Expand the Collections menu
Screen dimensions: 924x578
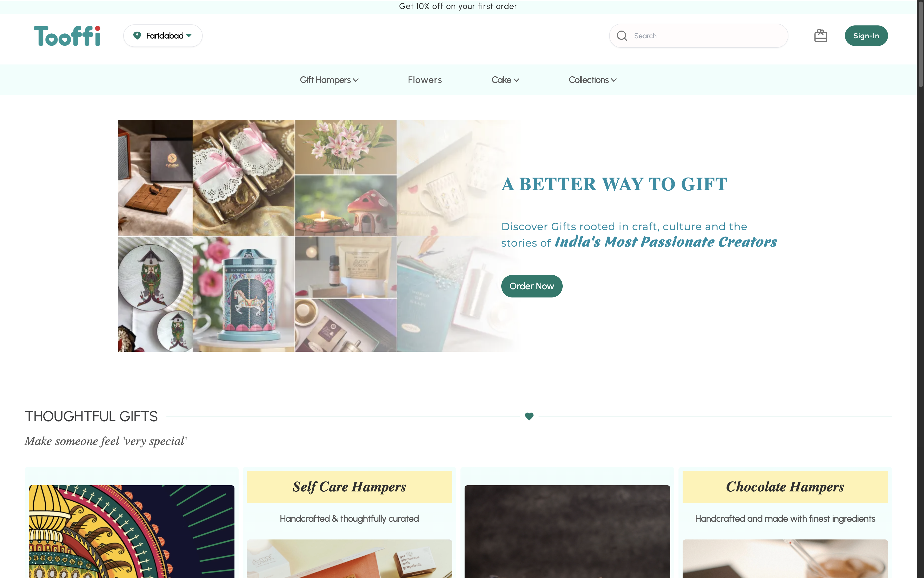pos(592,80)
